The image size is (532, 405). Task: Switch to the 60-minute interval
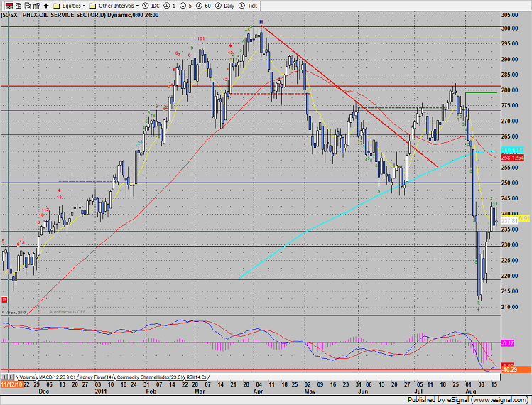tap(203, 6)
